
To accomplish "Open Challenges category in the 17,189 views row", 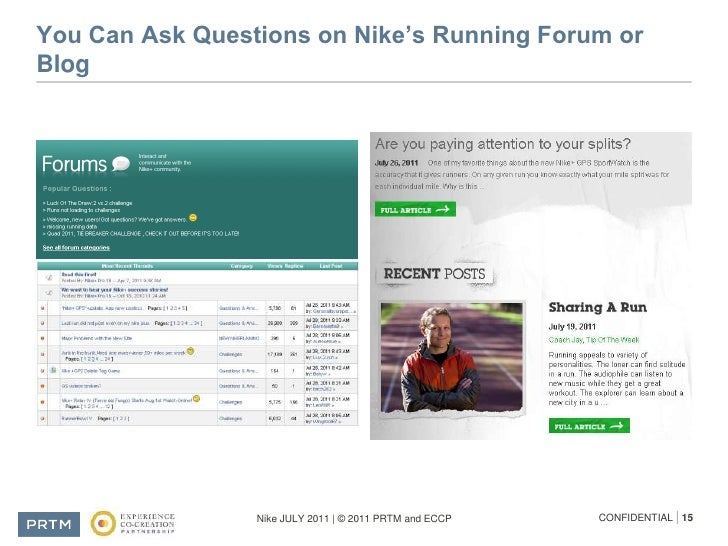I will 230,354.
